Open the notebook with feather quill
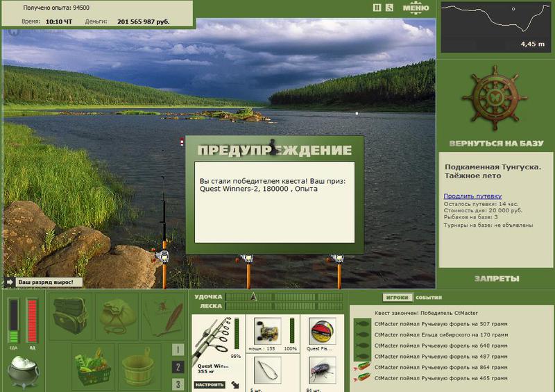Screen dimensions: 555x392 pyautogui.click(x=164, y=316)
